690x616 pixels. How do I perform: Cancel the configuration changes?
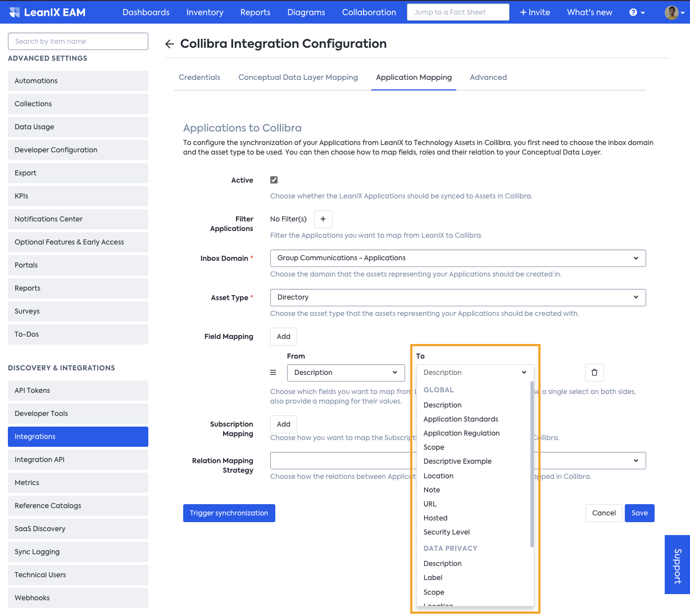tap(604, 513)
